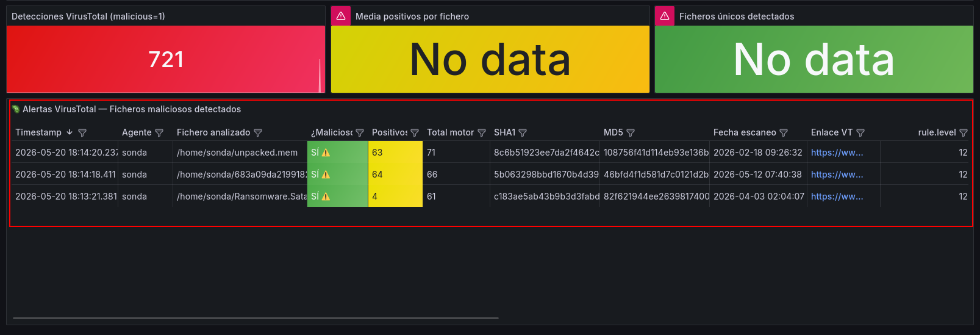
Task: Sort table by Fecha escaneo header
Action: pos(745,132)
